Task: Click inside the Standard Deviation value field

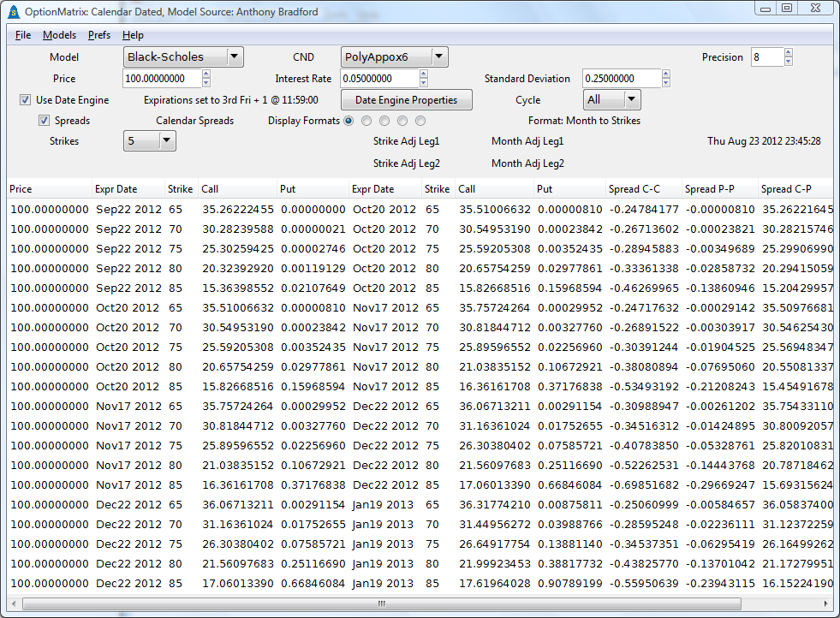Action: click(623, 78)
